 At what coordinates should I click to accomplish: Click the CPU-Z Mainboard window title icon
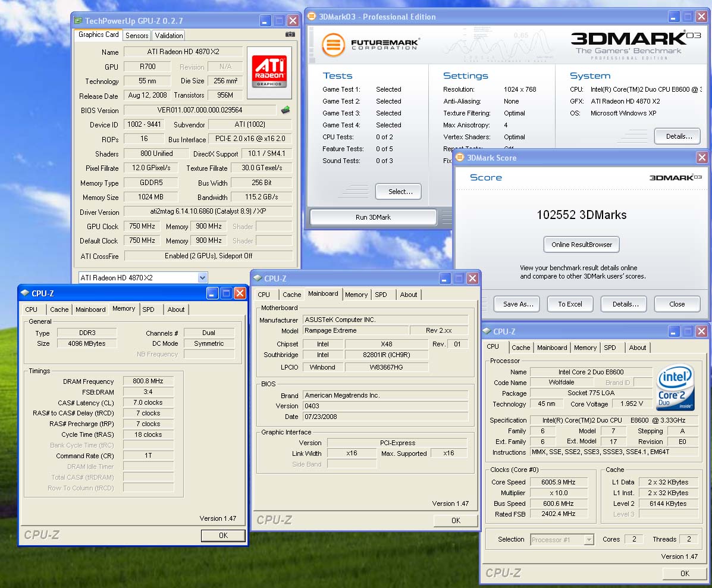(258, 278)
